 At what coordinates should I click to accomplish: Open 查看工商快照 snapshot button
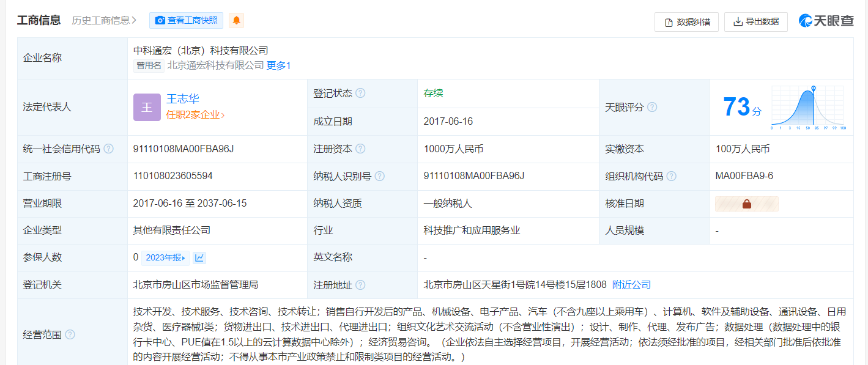tap(186, 20)
